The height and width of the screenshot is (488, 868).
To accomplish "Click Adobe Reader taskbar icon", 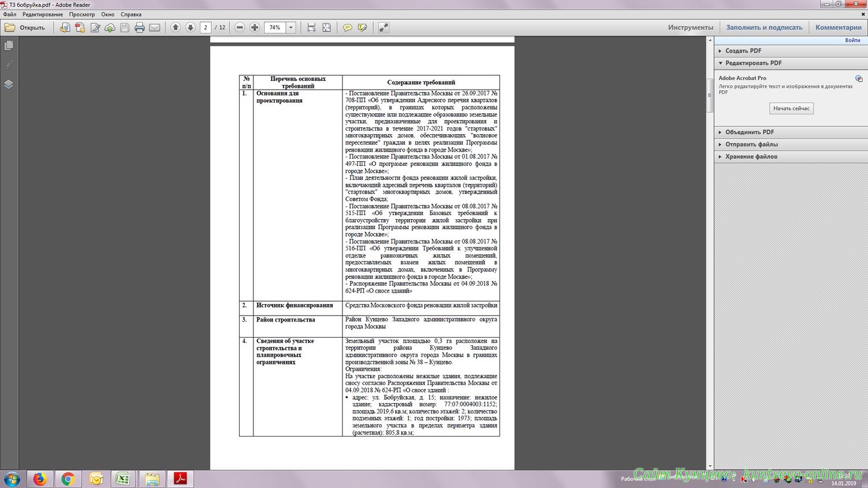I will tap(180, 479).
